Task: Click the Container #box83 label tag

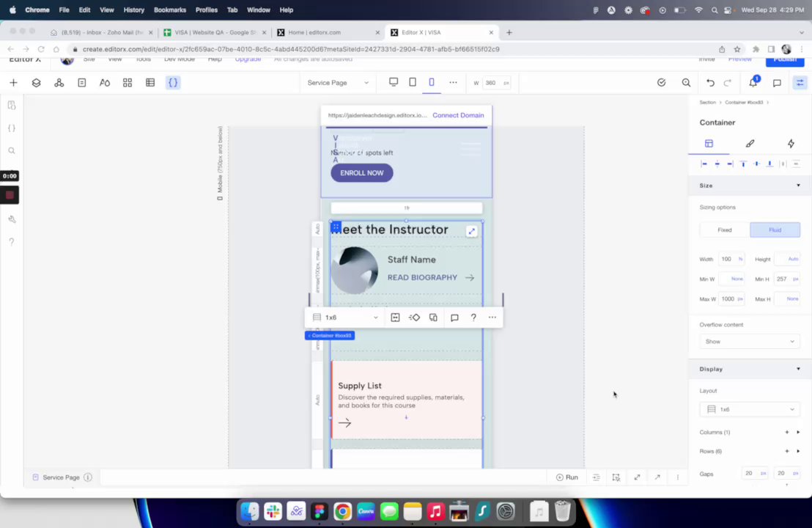Action: (330, 336)
